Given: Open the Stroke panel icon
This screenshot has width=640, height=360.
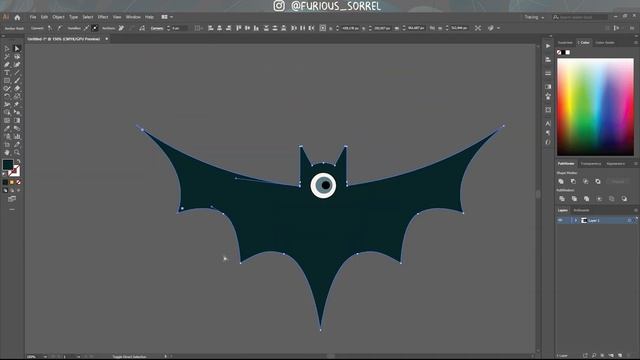Looking at the screenshot, I should tap(548, 73).
